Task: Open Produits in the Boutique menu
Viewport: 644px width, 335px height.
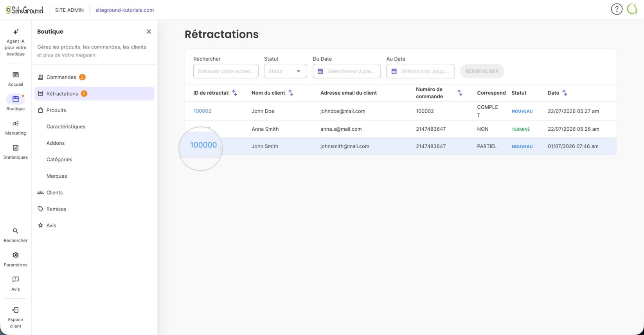Action: click(x=94, y=110)
